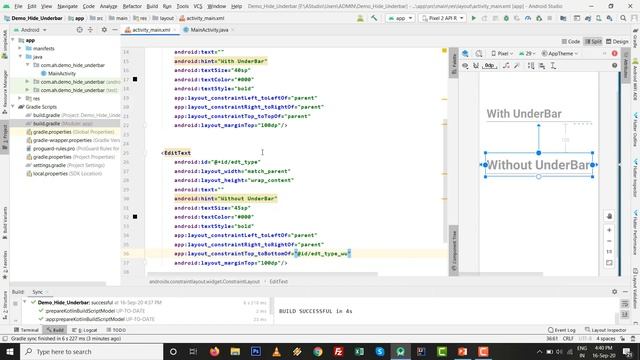Click the orientation icon beside design surface
Viewport: 640px width, 360px height.
[x=479, y=53]
